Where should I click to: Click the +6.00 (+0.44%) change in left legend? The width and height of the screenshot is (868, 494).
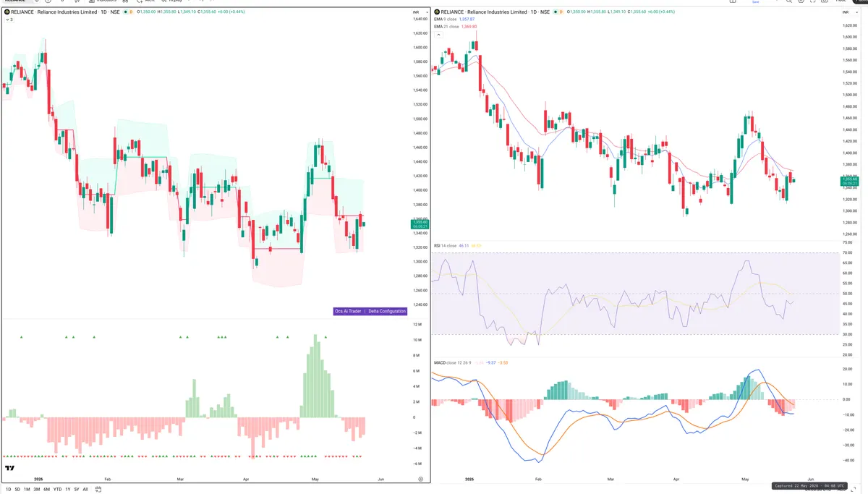click(x=231, y=12)
